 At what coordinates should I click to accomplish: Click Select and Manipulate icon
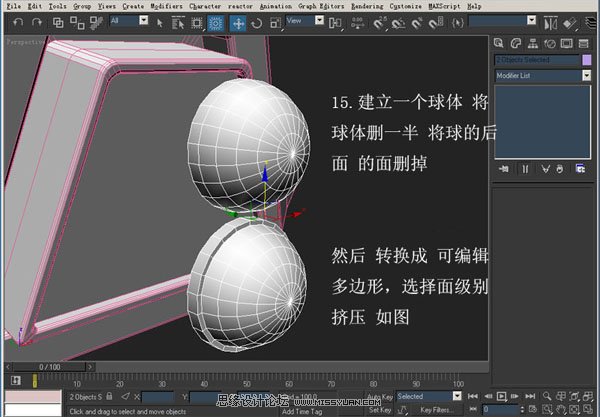[358, 23]
